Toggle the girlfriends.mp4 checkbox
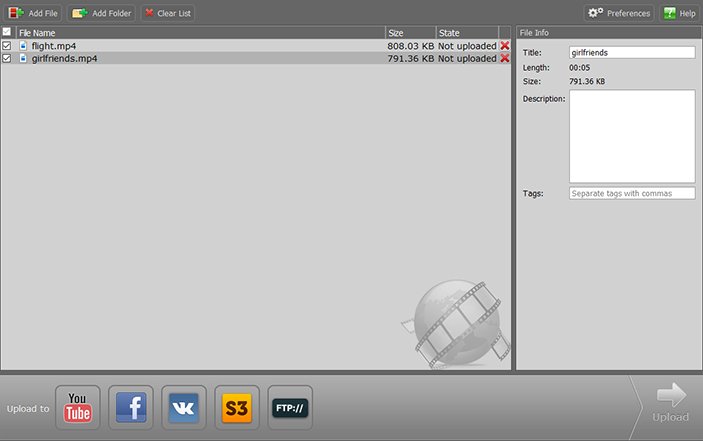The image size is (703, 441). coord(7,58)
